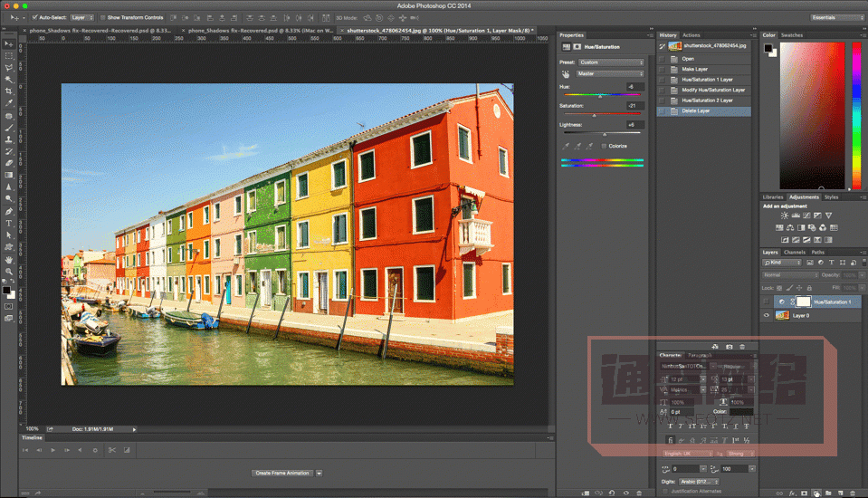Image resolution: width=868 pixels, height=498 pixels.
Task: Pick the Eyedropper tool
Action: point(9,103)
